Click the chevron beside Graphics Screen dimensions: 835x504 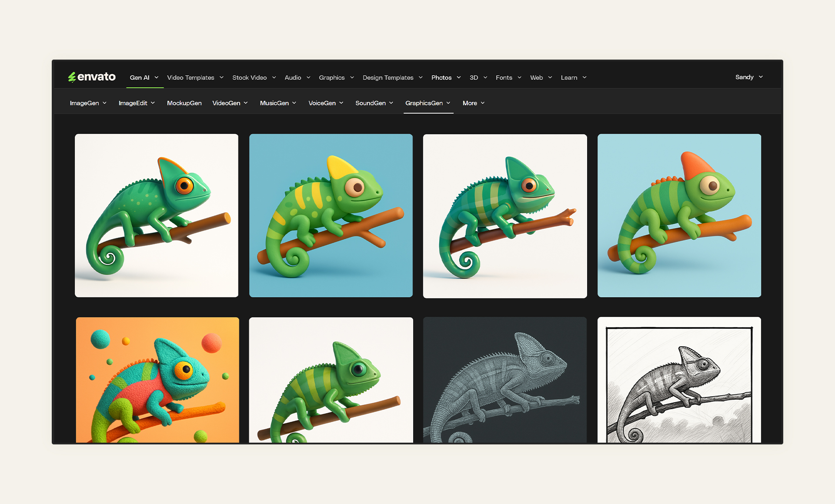(352, 77)
